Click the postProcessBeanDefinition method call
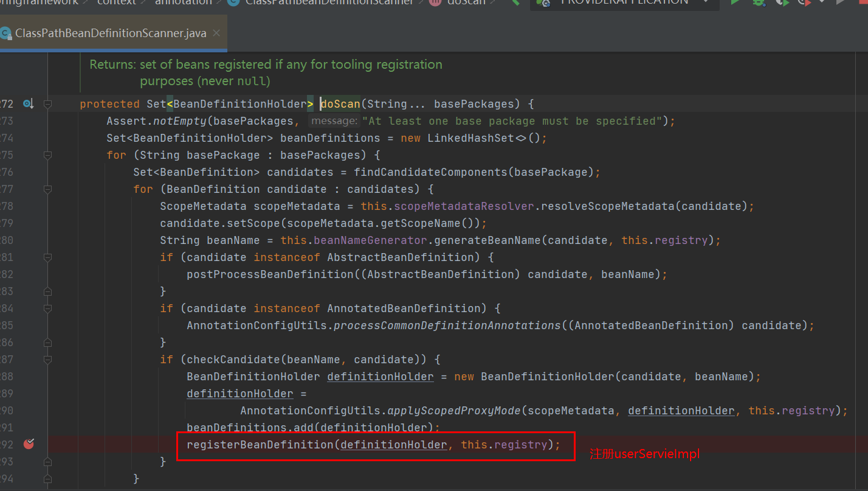Image resolution: width=868 pixels, height=491 pixels. click(x=270, y=274)
